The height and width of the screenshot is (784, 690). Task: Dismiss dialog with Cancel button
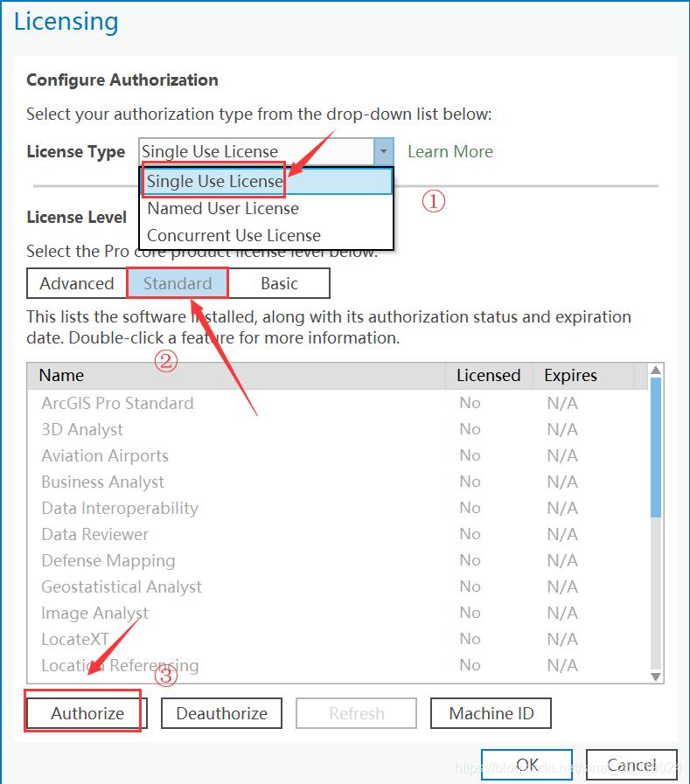pyautogui.click(x=631, y=765)
